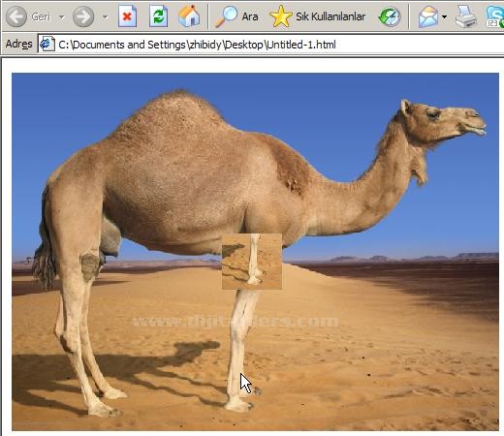
Task: Print the page with printer icon
Action: coord(465,16)
